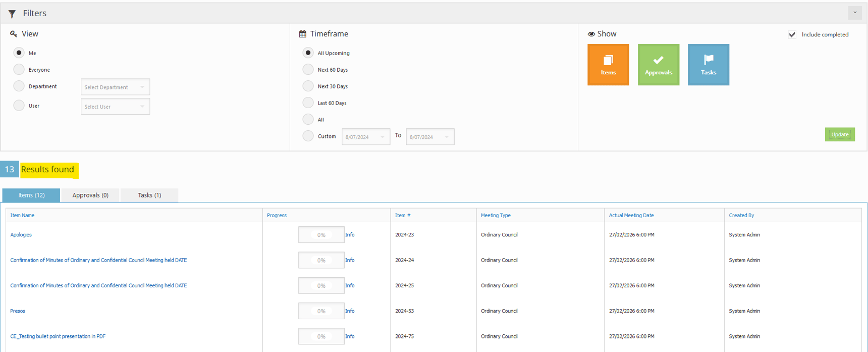Open the custom start date picker
This screenshot has height=352, width=868.
365,137
